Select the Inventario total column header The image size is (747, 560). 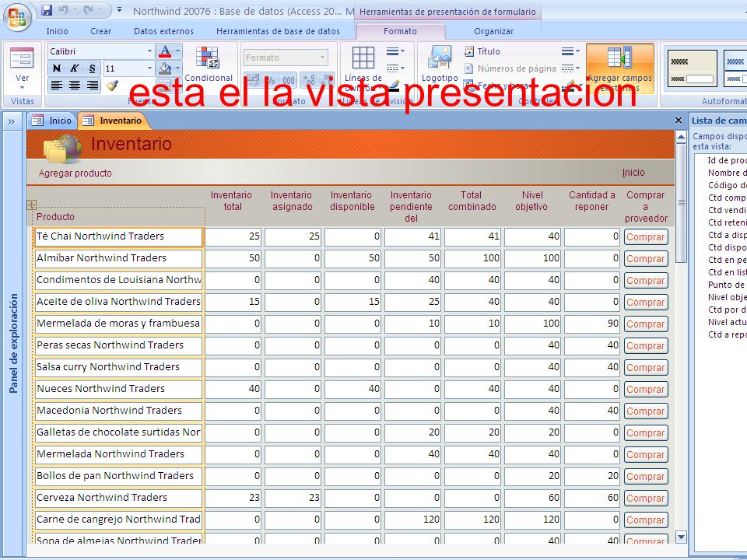[x=232, y=201]
